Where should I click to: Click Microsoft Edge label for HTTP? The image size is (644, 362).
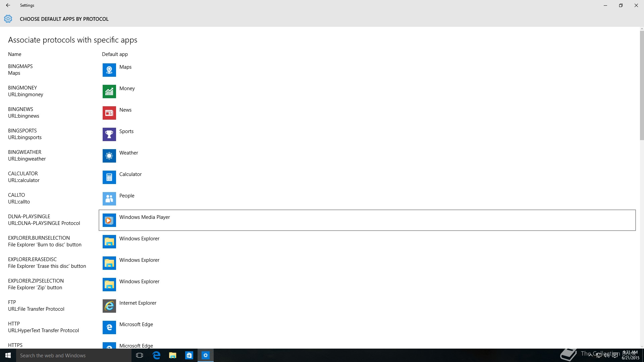pyautogui.click(x=136, y=324)
